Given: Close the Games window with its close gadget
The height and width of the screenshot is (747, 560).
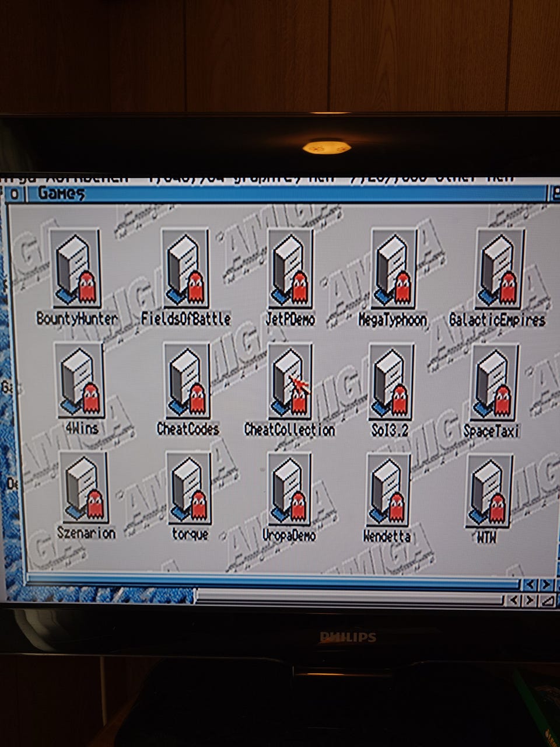Looking at the screenshot, I should pyautogui.click(x=15, y=194).
